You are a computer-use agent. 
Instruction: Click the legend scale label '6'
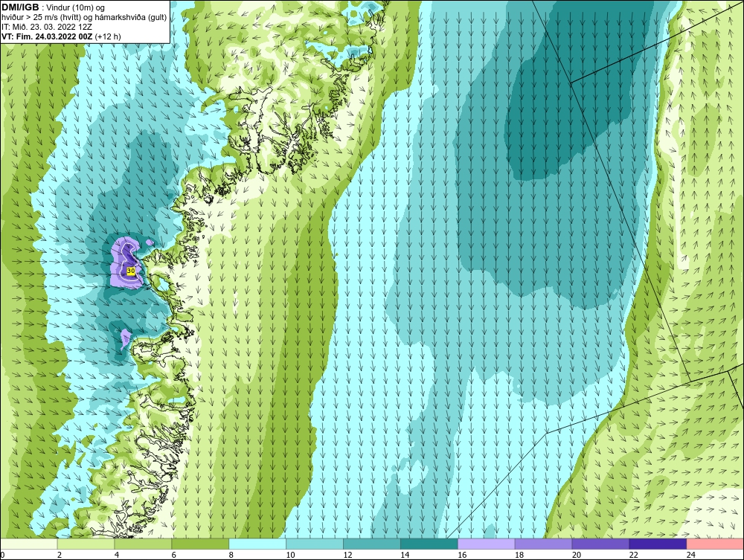[173, 555]
